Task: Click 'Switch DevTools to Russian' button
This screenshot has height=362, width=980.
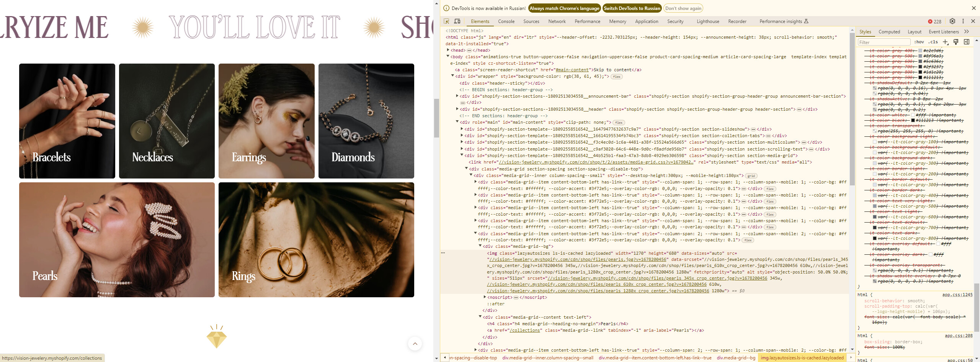Action: pos(632,8)
